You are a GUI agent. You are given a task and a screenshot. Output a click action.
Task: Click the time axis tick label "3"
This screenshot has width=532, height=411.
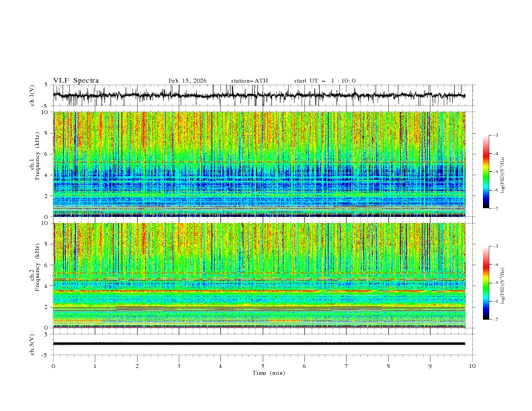tap(179, 366)
